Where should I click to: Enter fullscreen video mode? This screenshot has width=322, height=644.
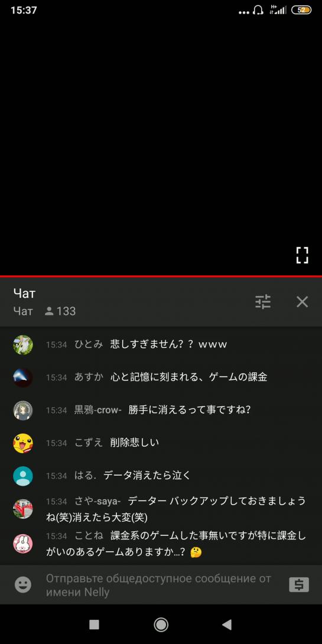point(303,255)
